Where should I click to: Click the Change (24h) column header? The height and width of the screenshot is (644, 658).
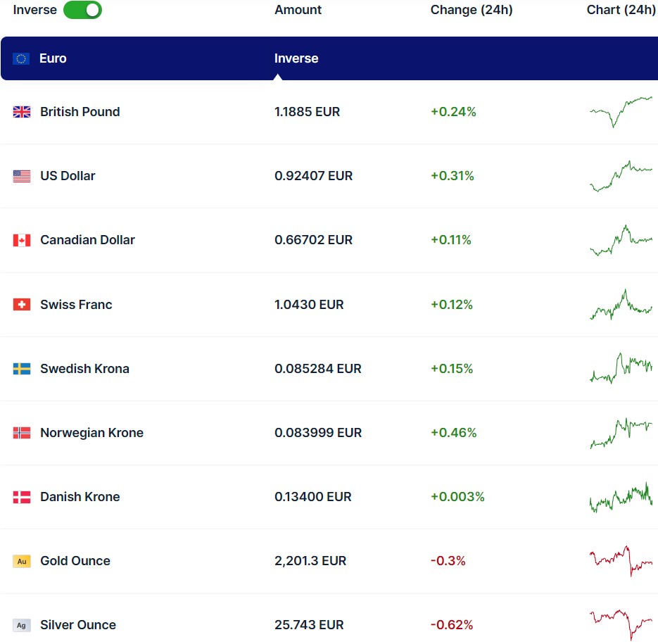[x=472, y=10]
